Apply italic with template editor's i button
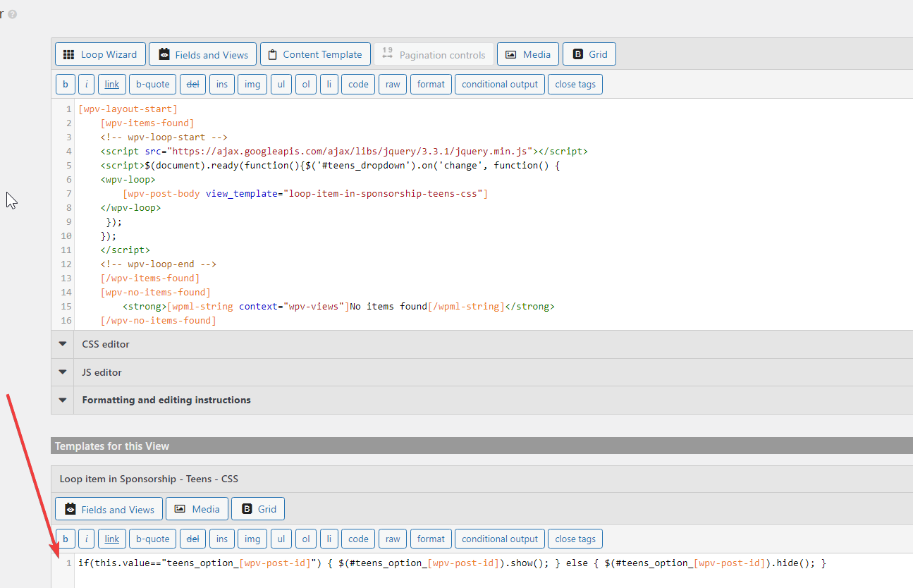This screenshot has height=588, width=913. [87, 539]
